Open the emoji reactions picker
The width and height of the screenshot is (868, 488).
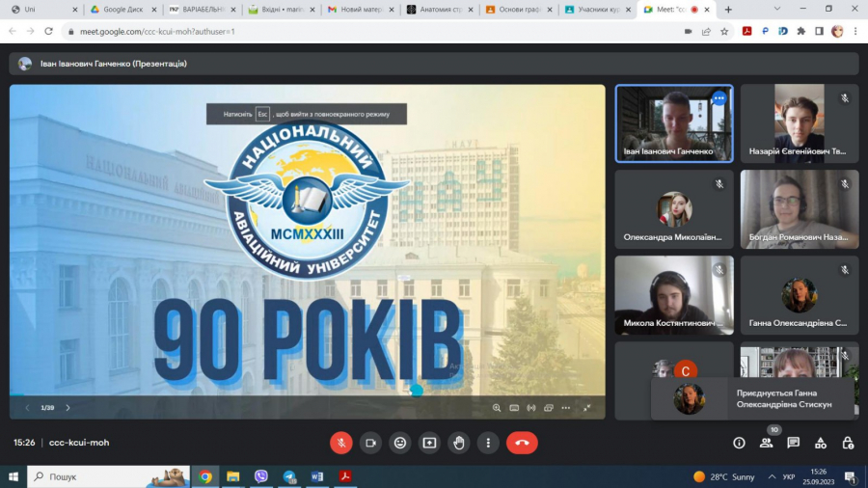(x=400, y=443)
